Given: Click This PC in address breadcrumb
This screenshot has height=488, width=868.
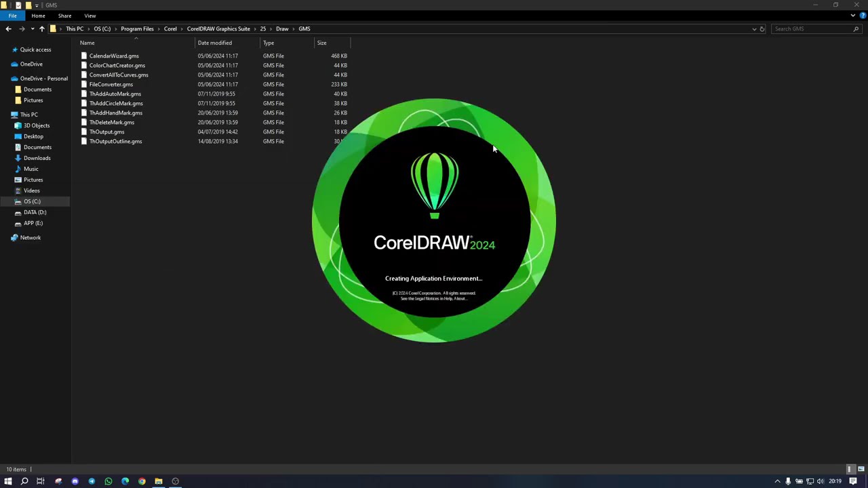Looking at the screenshot, I should pos(75,28).
